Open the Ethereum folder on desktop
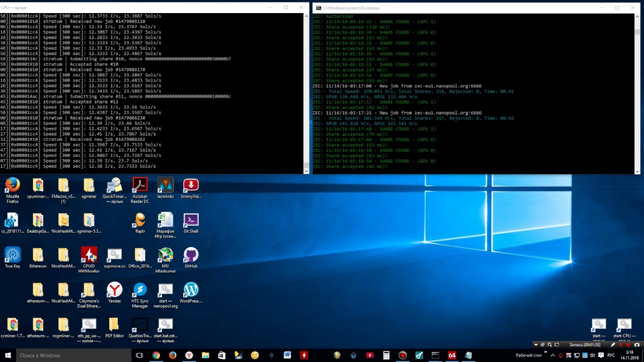 (38, 255)
